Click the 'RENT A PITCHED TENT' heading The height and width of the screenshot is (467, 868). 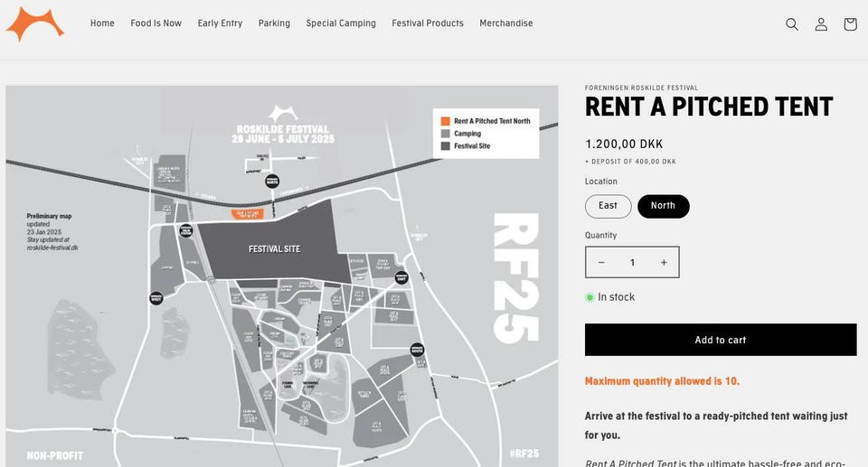tap(709, 107)
